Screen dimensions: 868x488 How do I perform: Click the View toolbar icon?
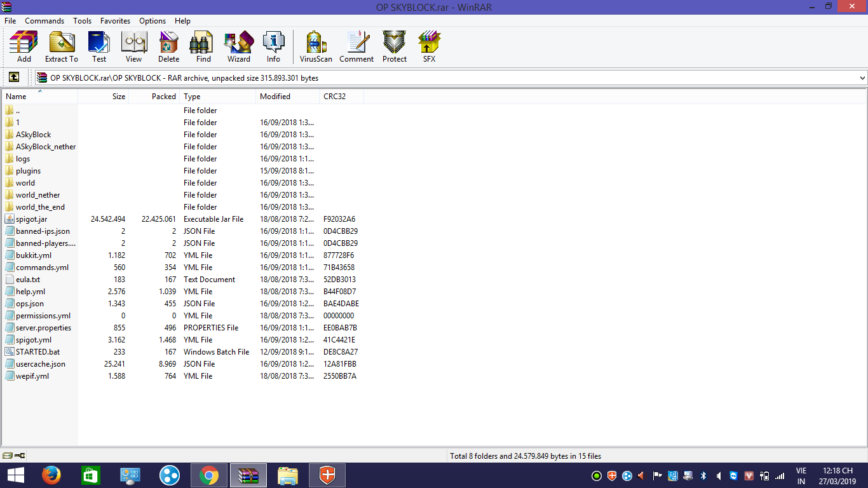[133, 47]
